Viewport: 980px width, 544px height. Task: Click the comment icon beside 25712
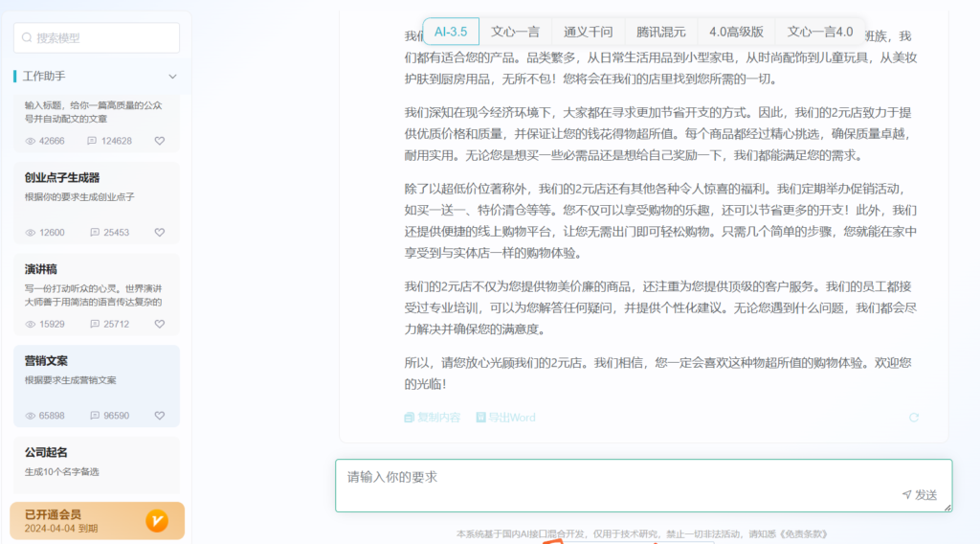95,324
